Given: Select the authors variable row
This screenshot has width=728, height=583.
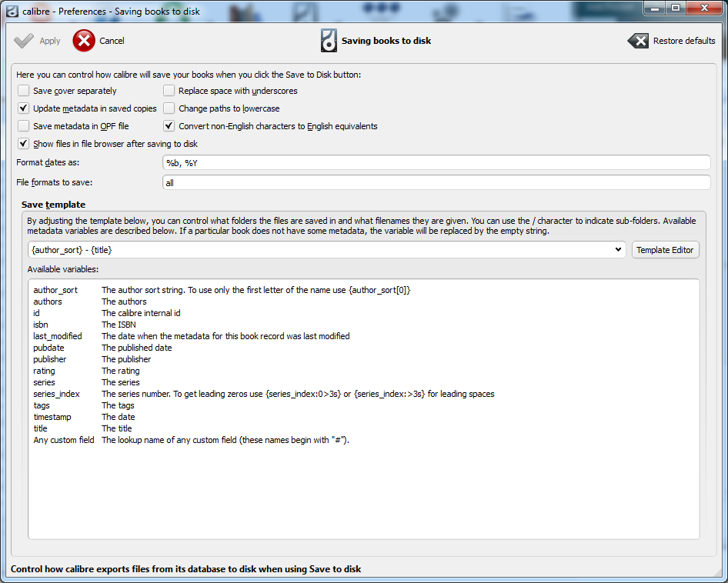Looking at the screenshot, I should (x=90, y=301).
